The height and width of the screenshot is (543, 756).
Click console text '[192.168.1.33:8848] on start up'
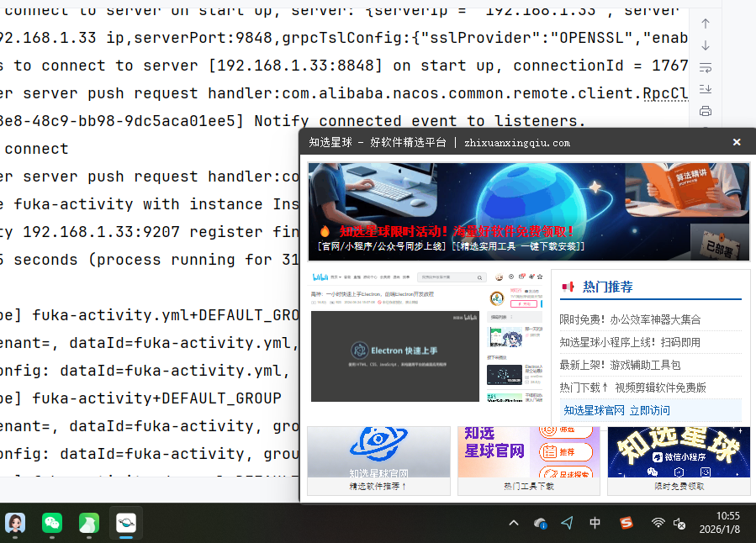coord(356,66)
